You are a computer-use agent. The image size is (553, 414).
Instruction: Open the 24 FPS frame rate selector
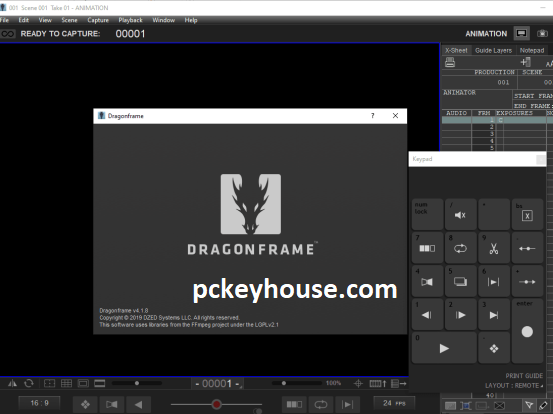pos(394,403)
